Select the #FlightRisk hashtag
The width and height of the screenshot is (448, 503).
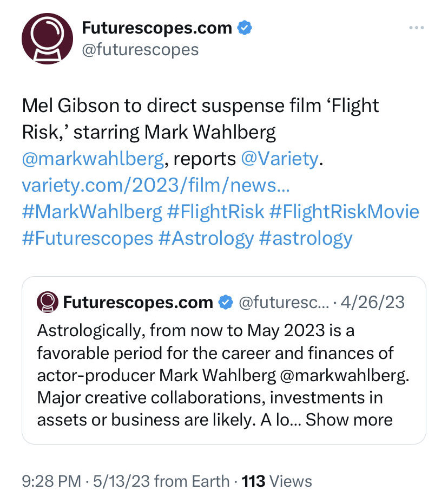tap(216, 212)
